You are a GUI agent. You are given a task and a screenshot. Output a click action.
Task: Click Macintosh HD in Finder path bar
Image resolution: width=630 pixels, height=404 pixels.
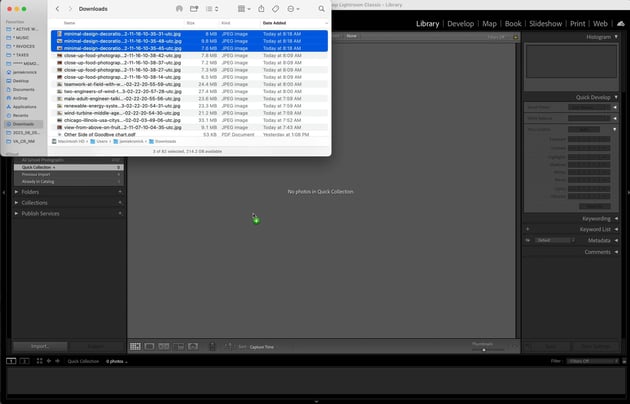[69, 141]
